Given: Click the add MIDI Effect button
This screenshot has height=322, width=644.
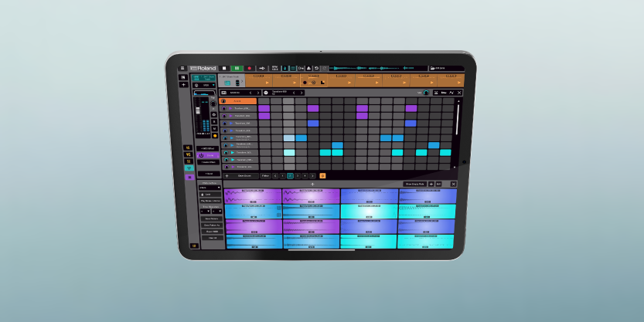Looking at the screenshot, I should 208,148.
